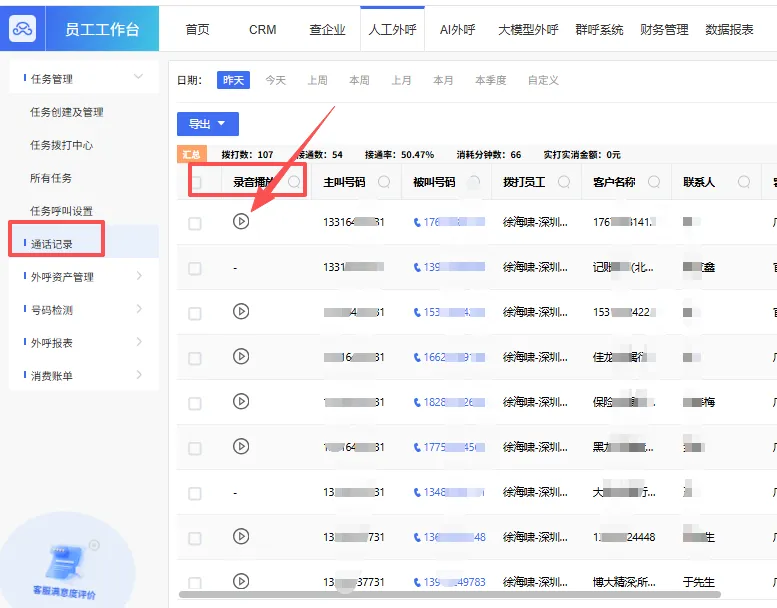Screen dimensions: 777x608
Task: Tick checkbox for callee 1828 row
Action: (x=195, y=403)
